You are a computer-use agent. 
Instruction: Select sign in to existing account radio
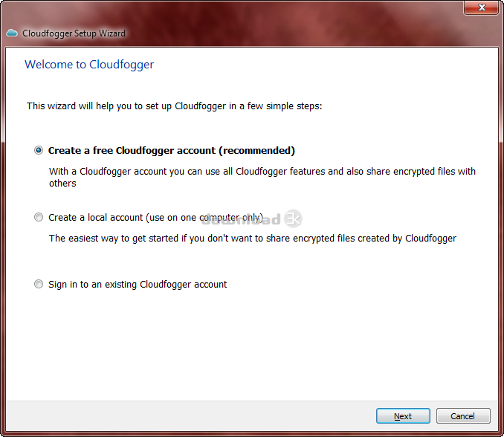point(39,285)
